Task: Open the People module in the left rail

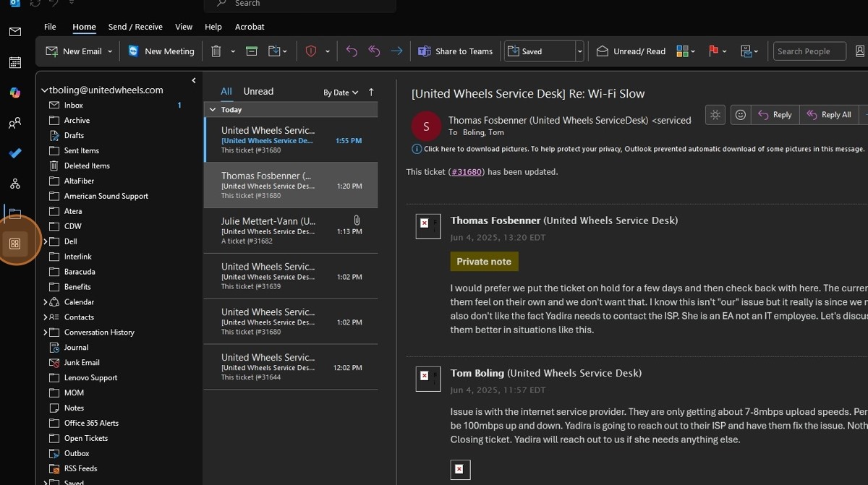Action: tap(14, 124)
